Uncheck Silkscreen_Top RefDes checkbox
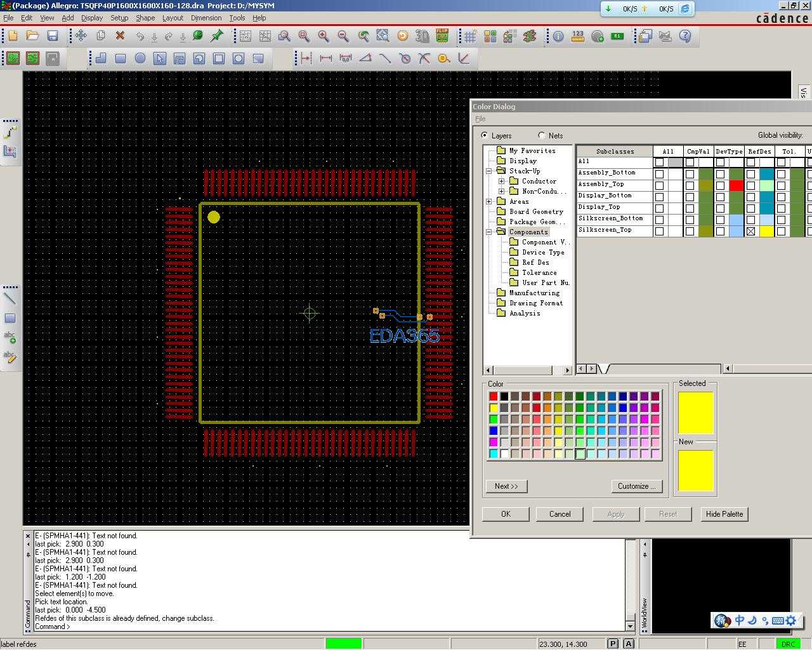The width and height of the screenshot is (812, 650). click(751, 232)
